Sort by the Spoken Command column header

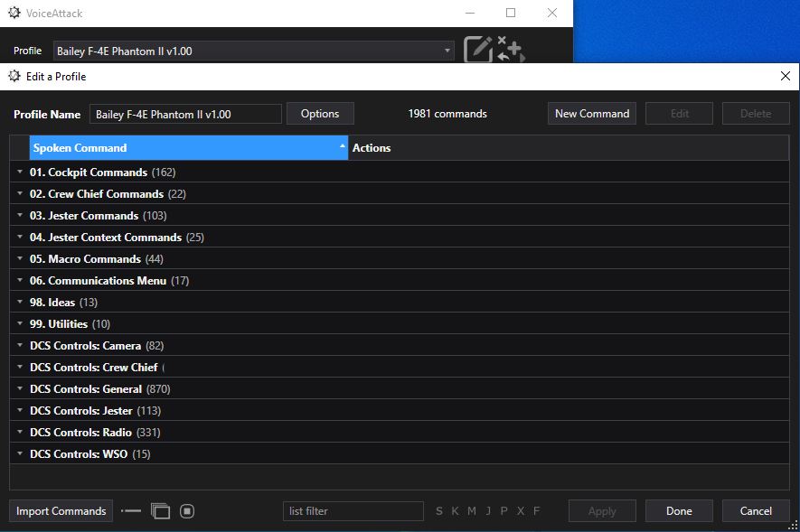pos(187,148)
